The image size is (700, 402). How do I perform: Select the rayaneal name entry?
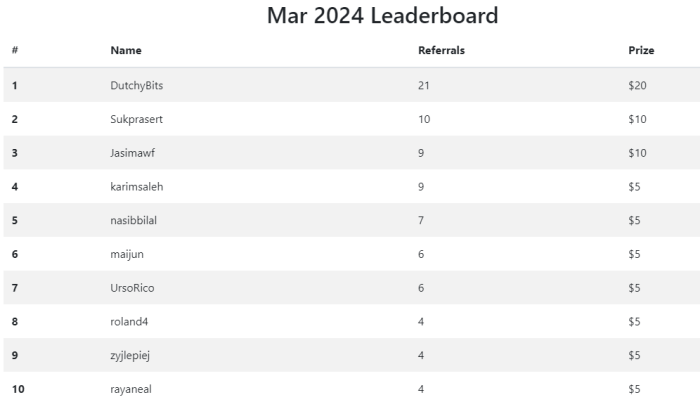tap(131, 389)
